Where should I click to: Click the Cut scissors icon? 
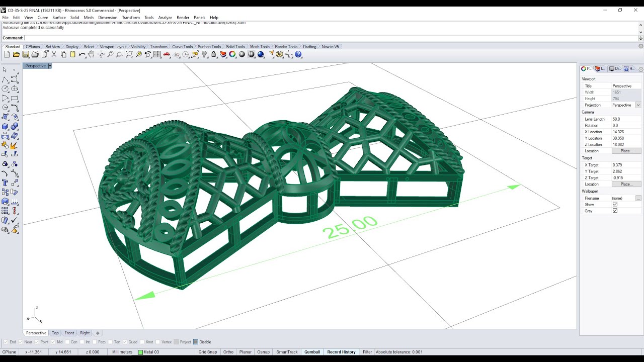54,54
